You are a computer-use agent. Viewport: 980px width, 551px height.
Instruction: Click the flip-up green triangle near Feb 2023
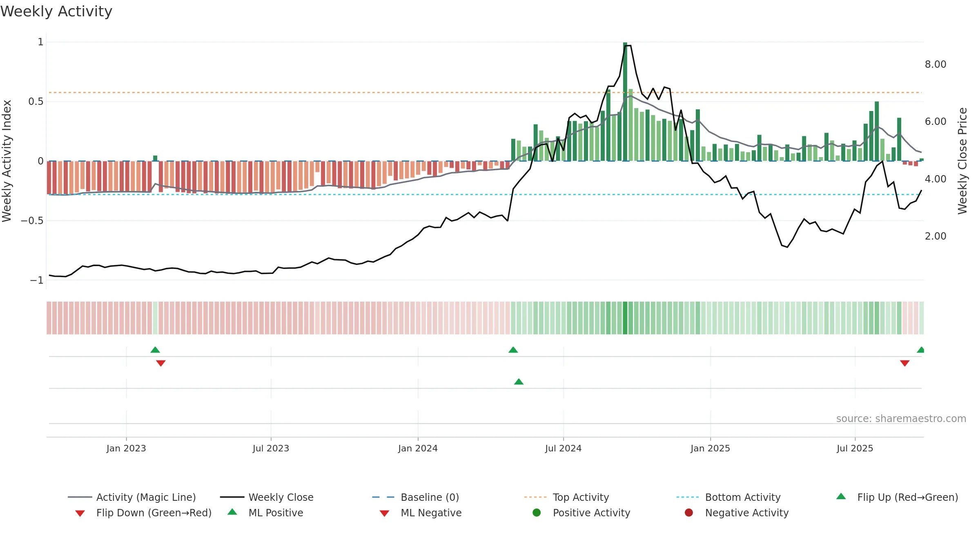click(155, 350)
